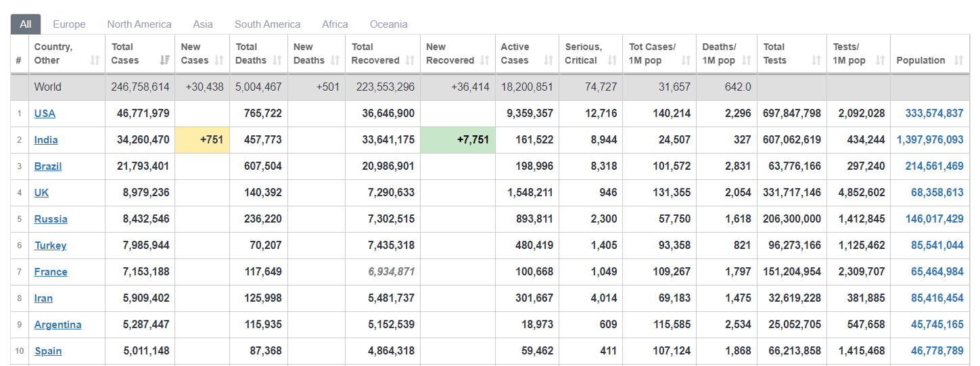The width and height of the screenshot is (980, 366).
Task: Open Argentina population 45,745,165 link
Action: (937, 325)
